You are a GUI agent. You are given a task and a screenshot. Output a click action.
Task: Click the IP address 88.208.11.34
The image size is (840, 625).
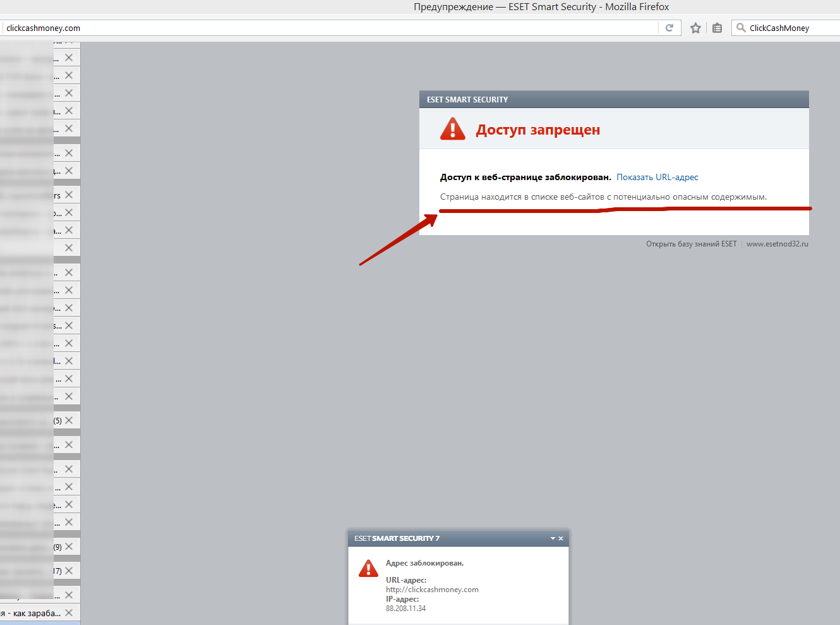click(x=406, y=609)
